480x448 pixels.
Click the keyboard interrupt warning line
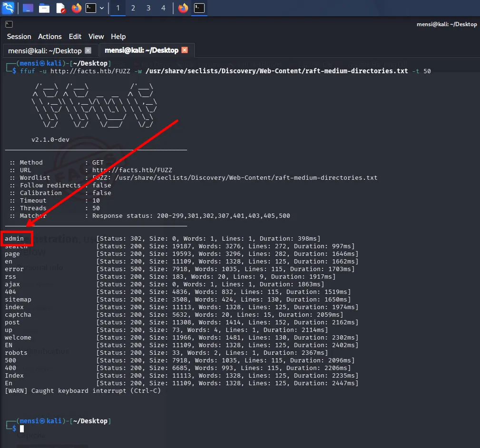pyautogui.click(x=83, y=391)
